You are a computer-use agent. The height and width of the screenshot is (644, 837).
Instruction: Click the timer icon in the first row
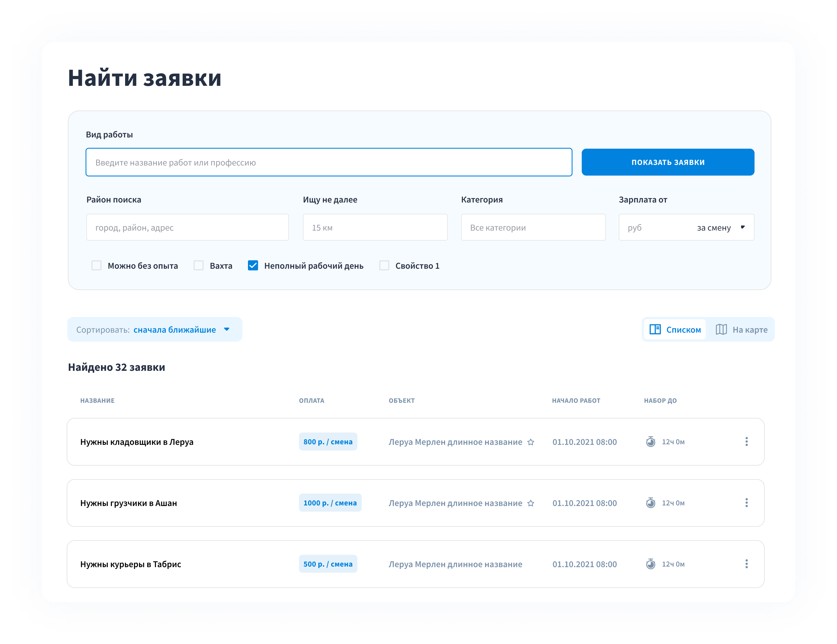[x=650, y=441]
